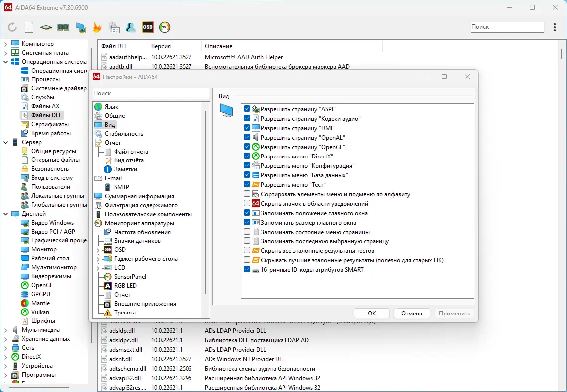Launch stability test flame icon

point(97,27)
